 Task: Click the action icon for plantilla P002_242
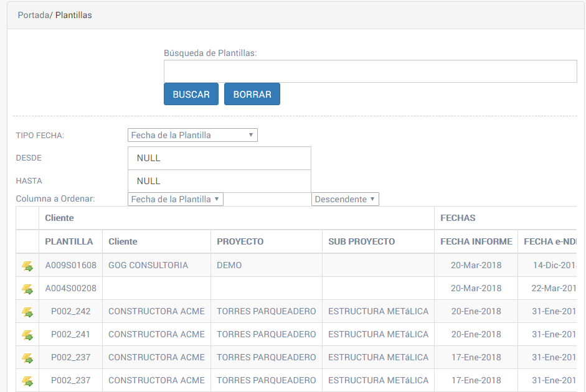(27, 312)
